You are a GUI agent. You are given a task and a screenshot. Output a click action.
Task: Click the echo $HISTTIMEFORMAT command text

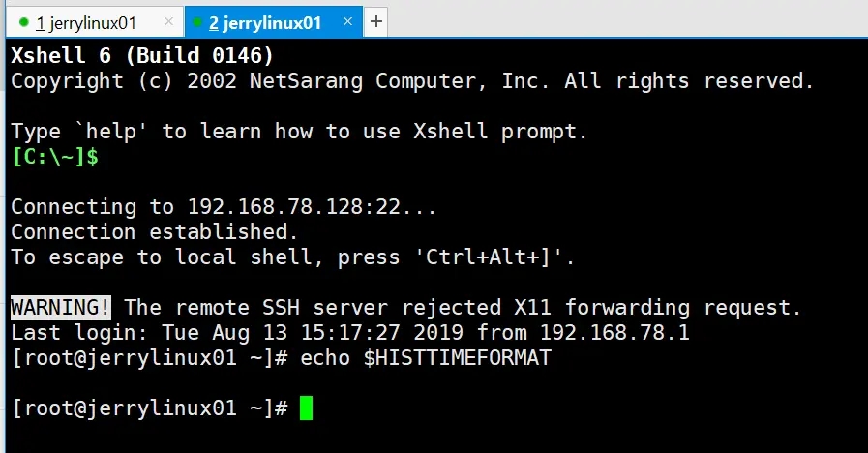click(x=426, y=358)
